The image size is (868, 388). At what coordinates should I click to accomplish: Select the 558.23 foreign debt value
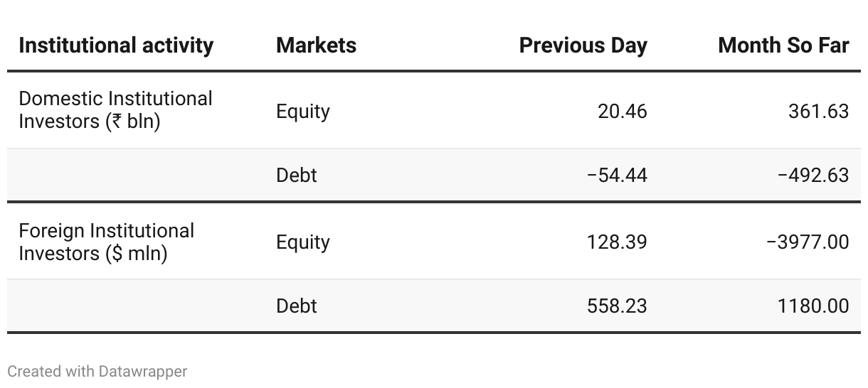pyautogui.click(x=617, y=306)
